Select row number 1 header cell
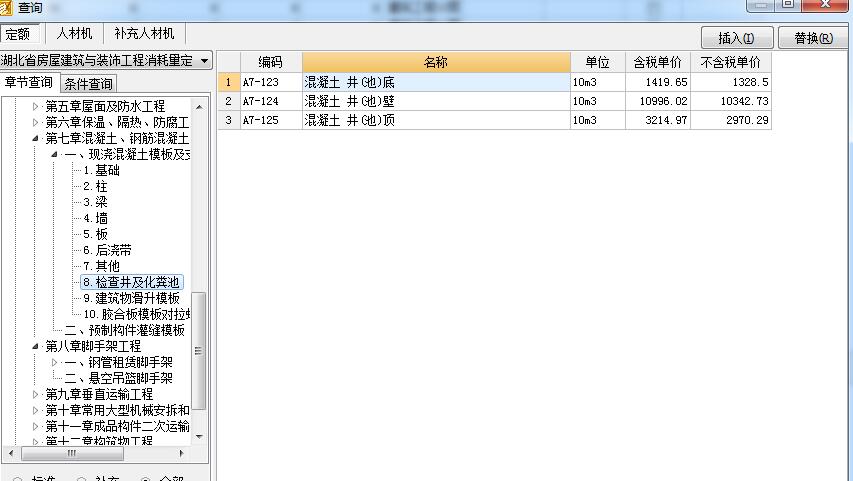The height and width of the screenshot is (481, 853). point(228,82)
